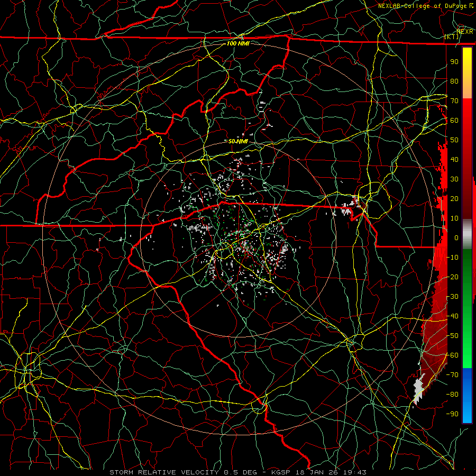476x476 pixels.
Task: Select the -50 value on the velocity scale
Action: coord(452,336)
